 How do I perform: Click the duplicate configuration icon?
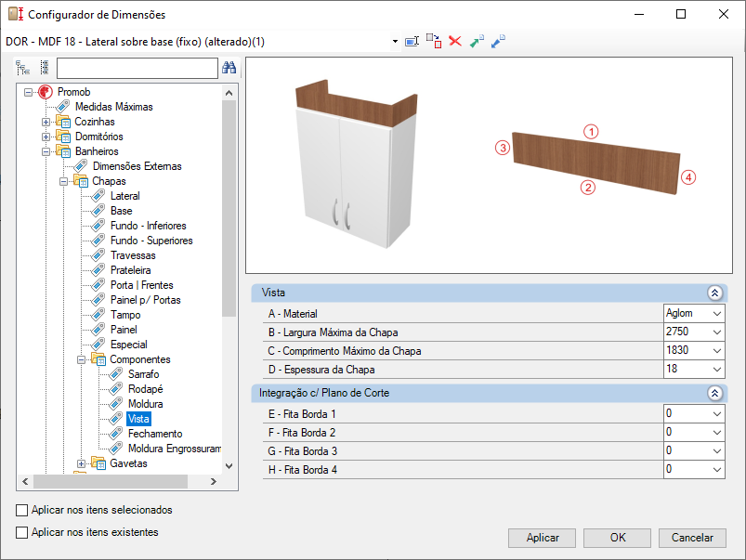pyautogui.click(x=434, y=42)
